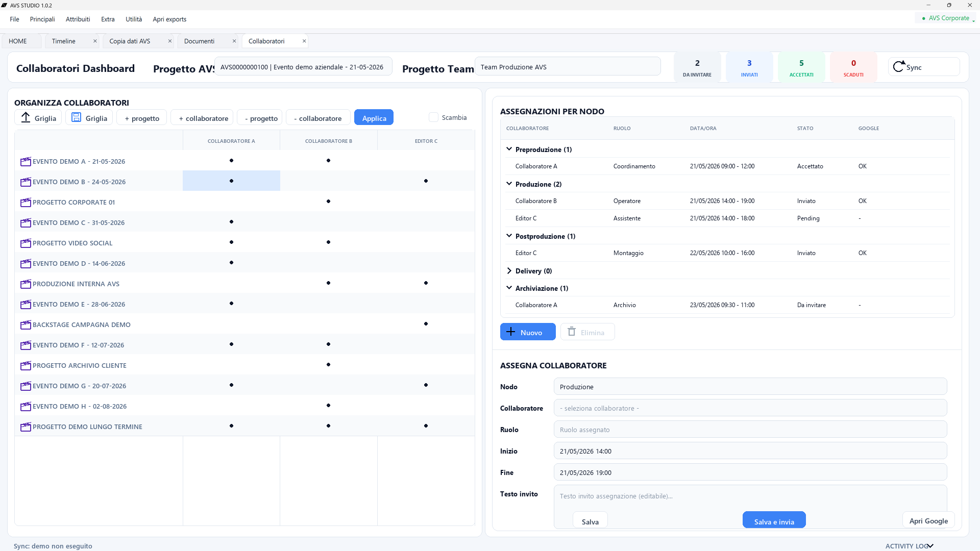
Task: Click the clapperboard icon for BACKSTAGE CAMPAGNA DEMO
Action: pos(26,324)
